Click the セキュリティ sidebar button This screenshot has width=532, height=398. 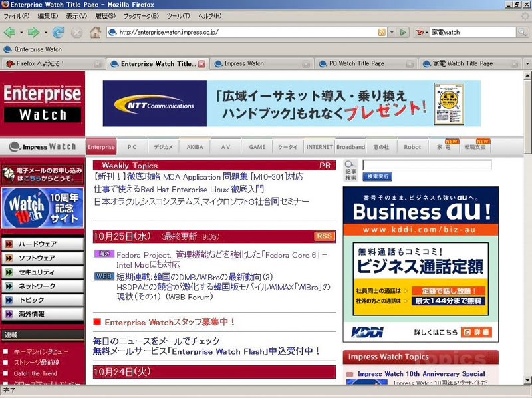coord(43,272)
